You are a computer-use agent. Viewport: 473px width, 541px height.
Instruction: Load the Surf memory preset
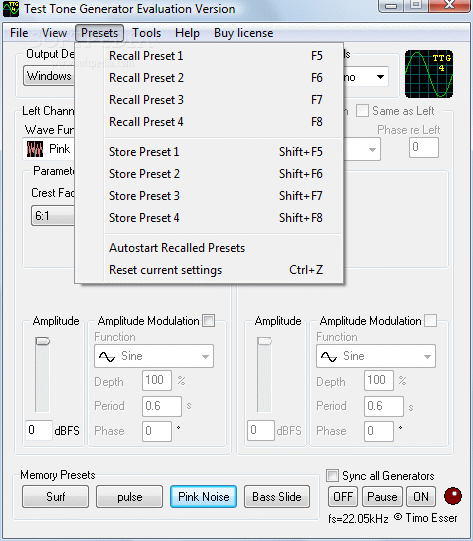56,497
